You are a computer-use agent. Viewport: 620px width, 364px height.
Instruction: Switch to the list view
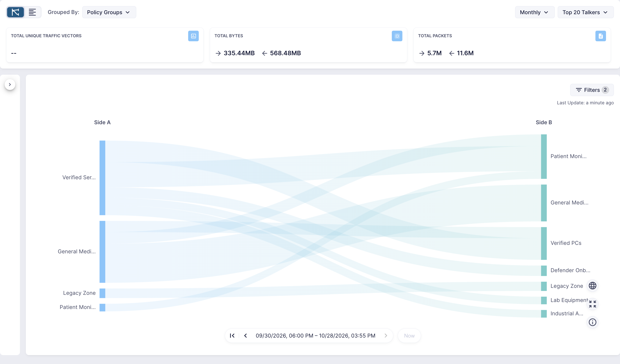coord(32,12)
